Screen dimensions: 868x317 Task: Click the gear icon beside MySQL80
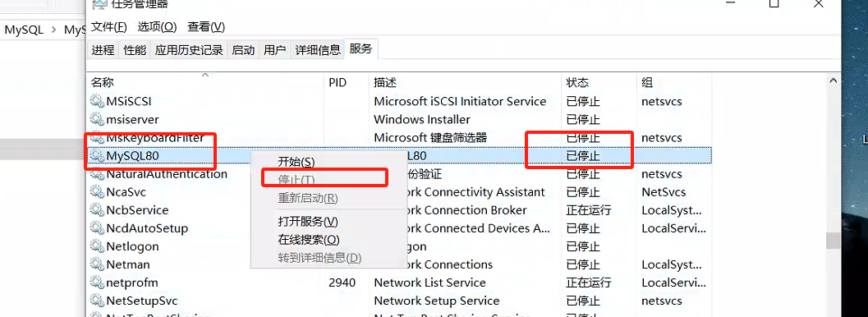coord(98,156)
